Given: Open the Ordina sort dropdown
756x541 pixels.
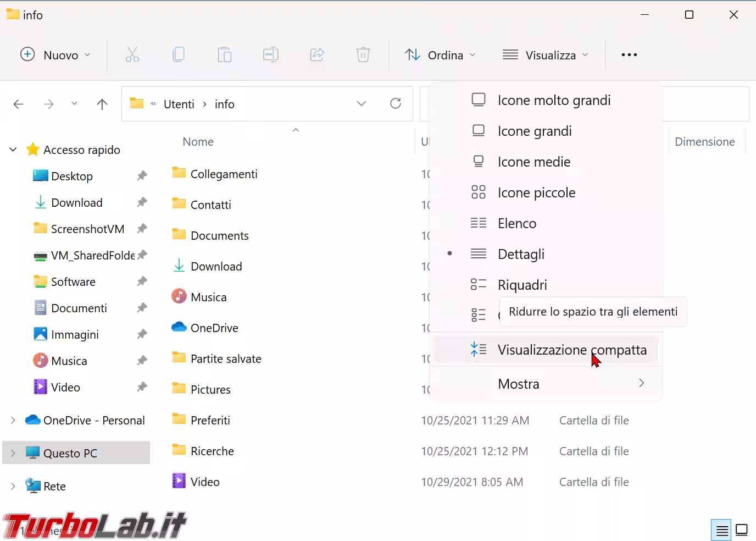Looking at the screenshot, I should pyautogui.click(x=440, y=55).
